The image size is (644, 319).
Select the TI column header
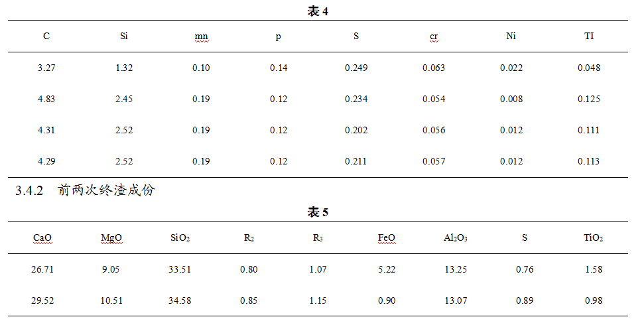[589, 36]
